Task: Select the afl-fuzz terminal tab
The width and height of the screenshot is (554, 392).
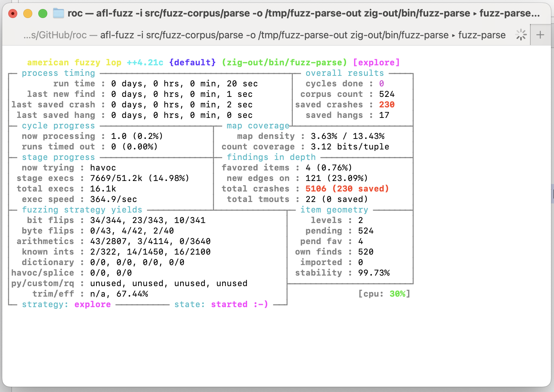Action: 265,35
